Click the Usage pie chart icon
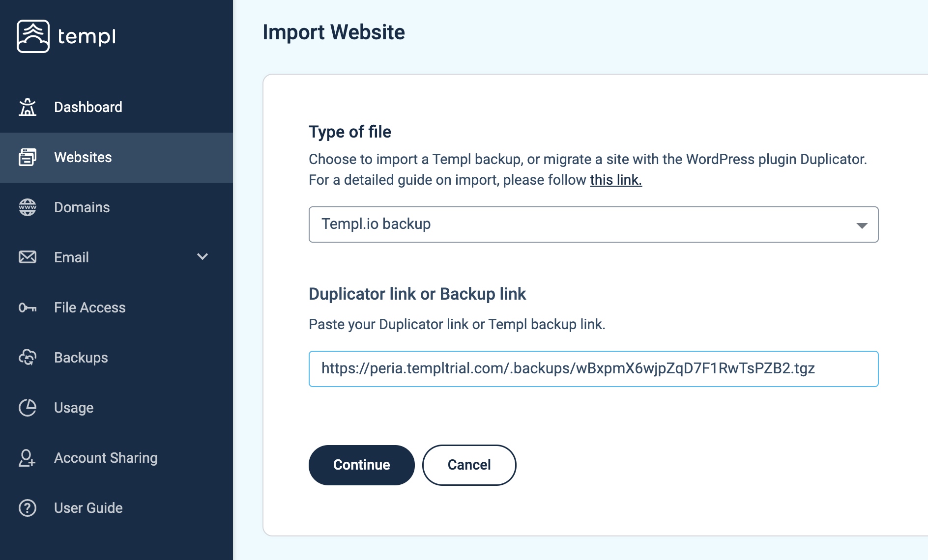 pos(28,407)
